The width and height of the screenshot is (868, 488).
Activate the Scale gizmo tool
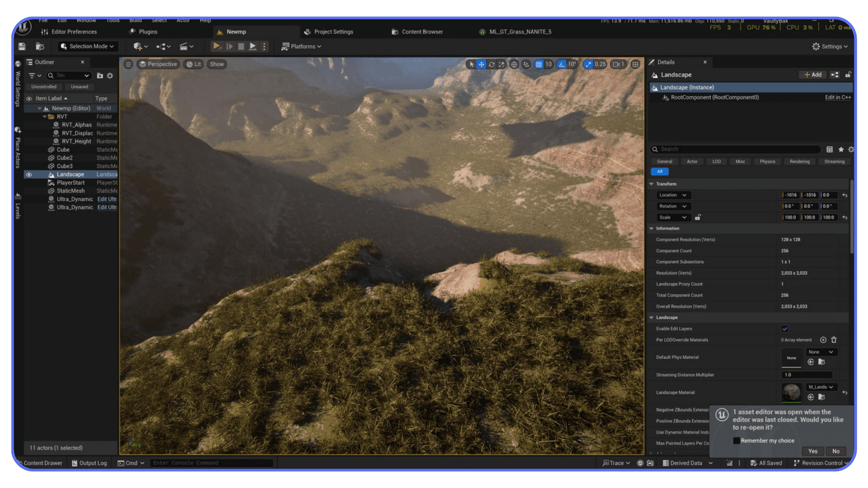(501, 64)
